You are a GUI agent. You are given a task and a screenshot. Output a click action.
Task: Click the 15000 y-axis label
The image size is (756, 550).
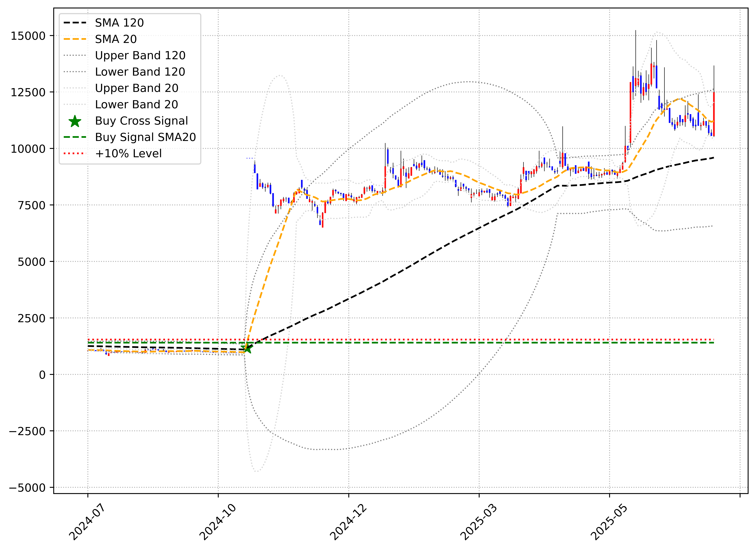(x=28, y=36)
